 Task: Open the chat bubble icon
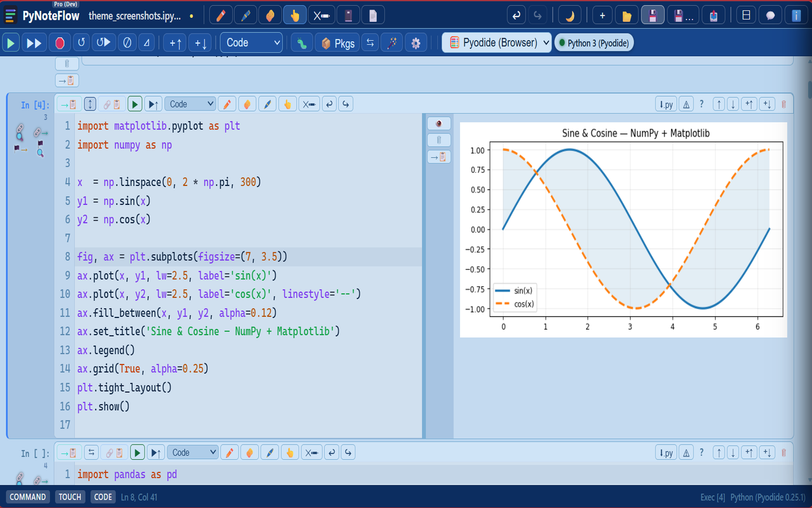(x=771, y=15)
